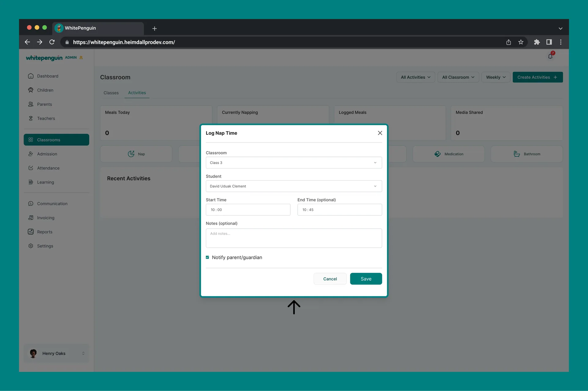
Task: Click the Medication pill icon
Action: 437,154
